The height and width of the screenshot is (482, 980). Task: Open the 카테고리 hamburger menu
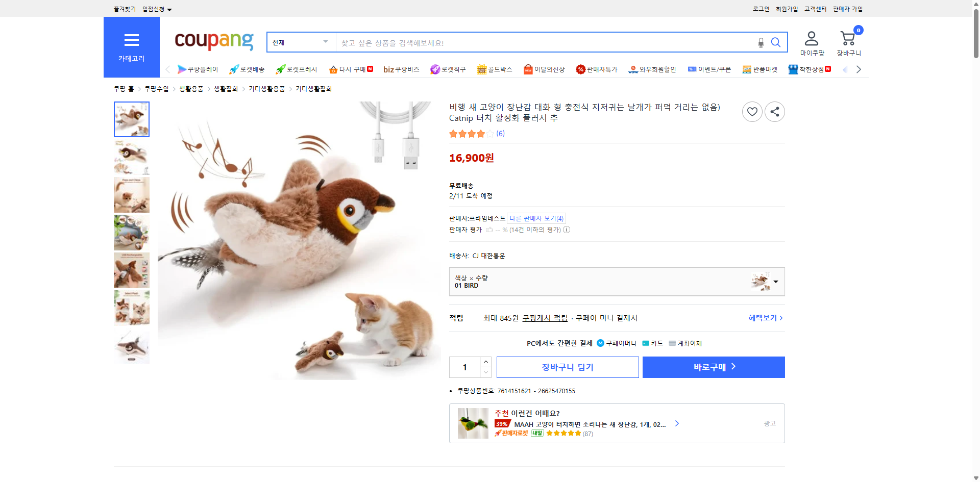pos(131,41)
